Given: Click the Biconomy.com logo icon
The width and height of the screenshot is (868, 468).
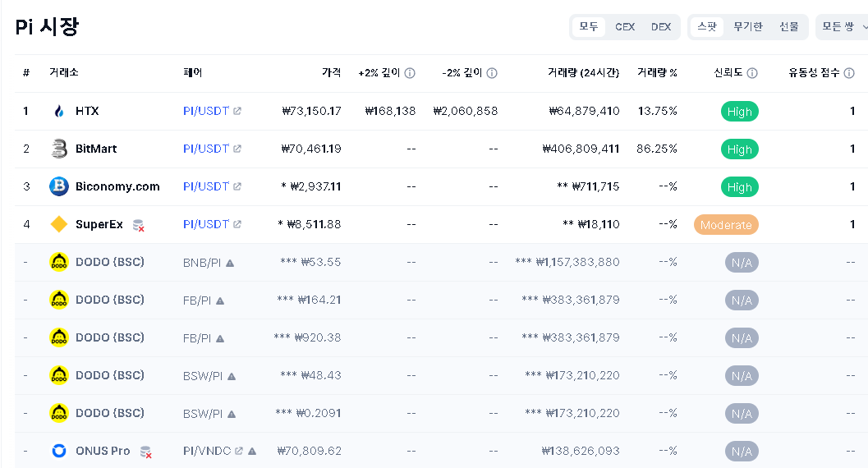Looking at the screenshot, I should point(58,186).
